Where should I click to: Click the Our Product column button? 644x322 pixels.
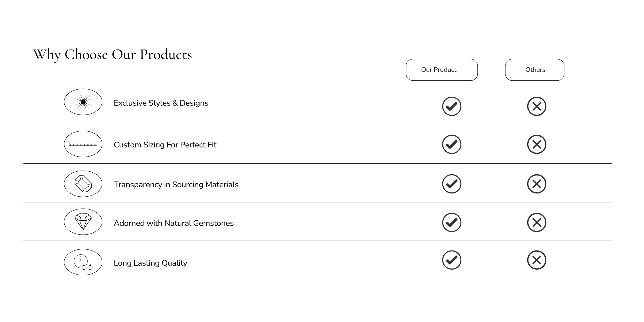tap(442, 70)
